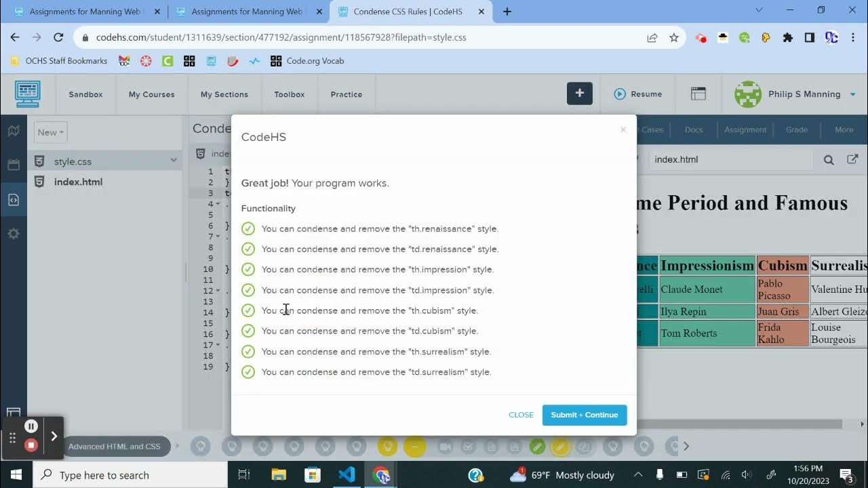Open Chrome extensions puzzle icon
Screen dimensions: 868x488
(x=787, y=38)
